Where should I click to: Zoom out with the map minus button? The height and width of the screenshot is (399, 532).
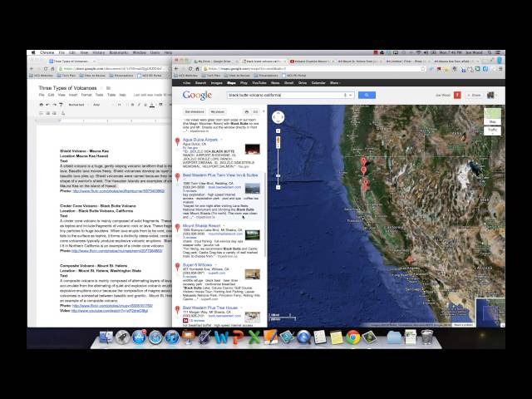[x=278, y=187]
